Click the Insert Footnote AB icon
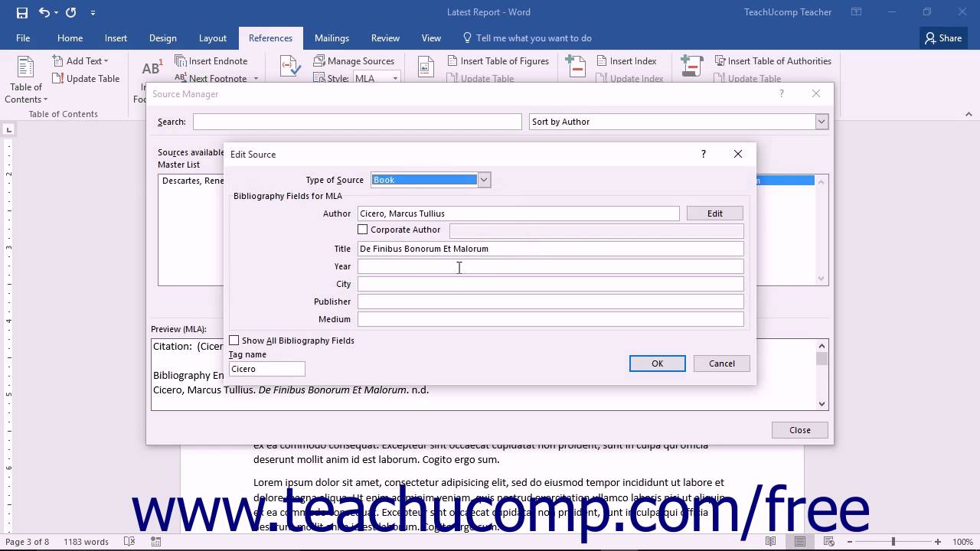980x551 pixels. [x=151, y=69]
